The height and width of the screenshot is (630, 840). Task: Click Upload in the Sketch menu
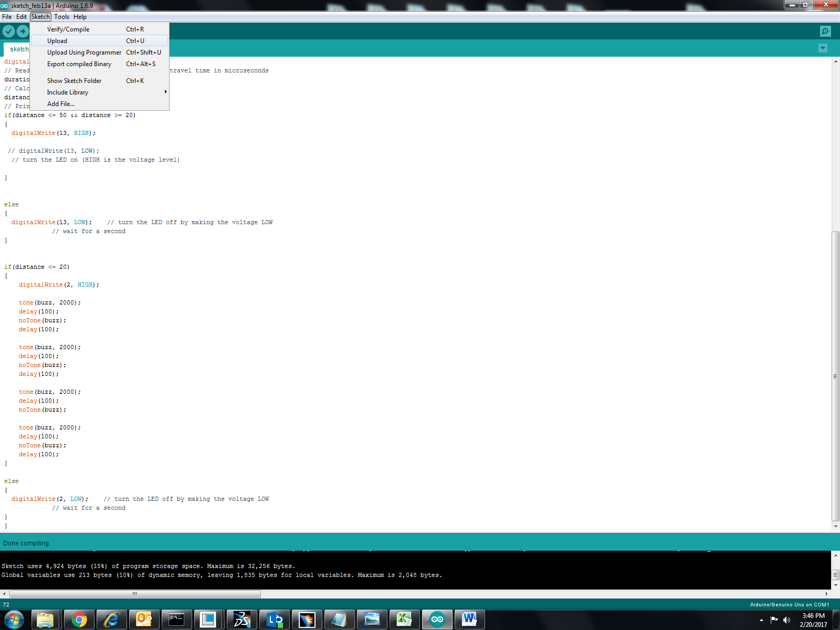(57, 40)
